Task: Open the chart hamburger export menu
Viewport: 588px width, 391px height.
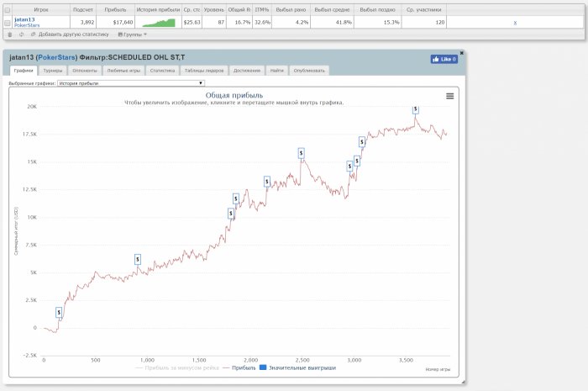Action: [450, 96]
